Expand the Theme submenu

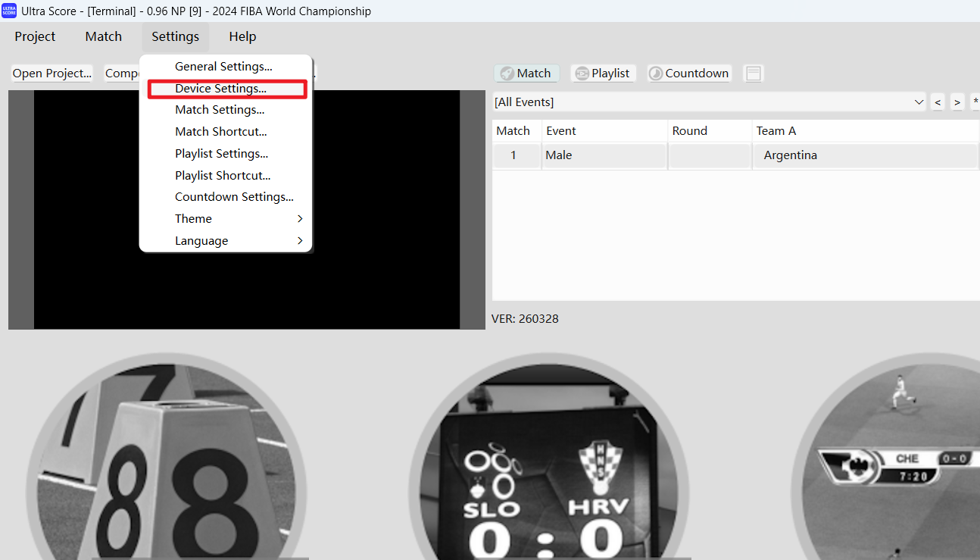coord(226,219)
